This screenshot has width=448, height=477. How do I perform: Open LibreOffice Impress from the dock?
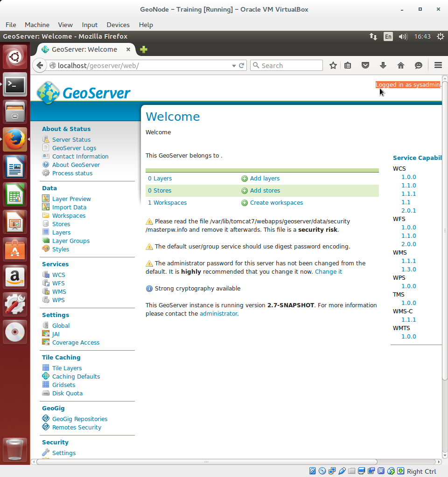[14, 222]
